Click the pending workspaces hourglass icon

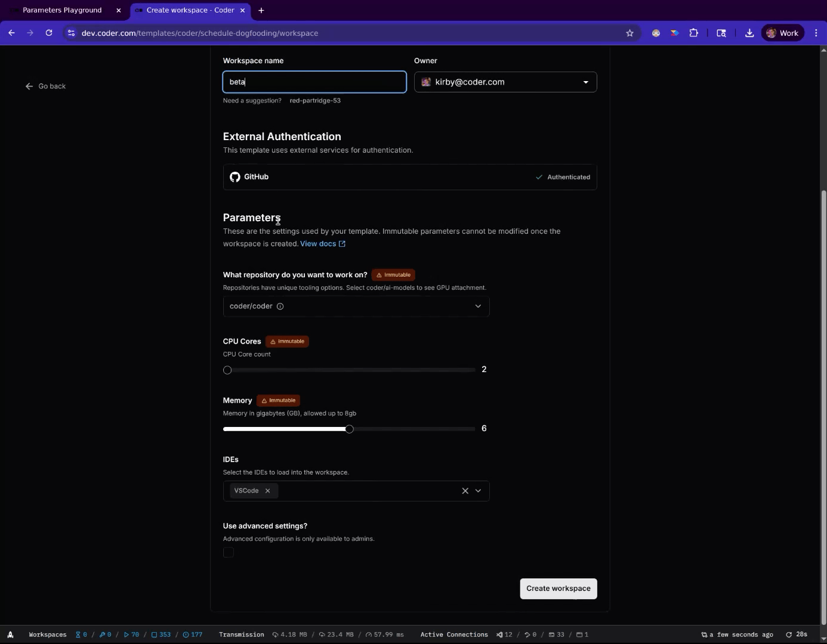(78, 634)
